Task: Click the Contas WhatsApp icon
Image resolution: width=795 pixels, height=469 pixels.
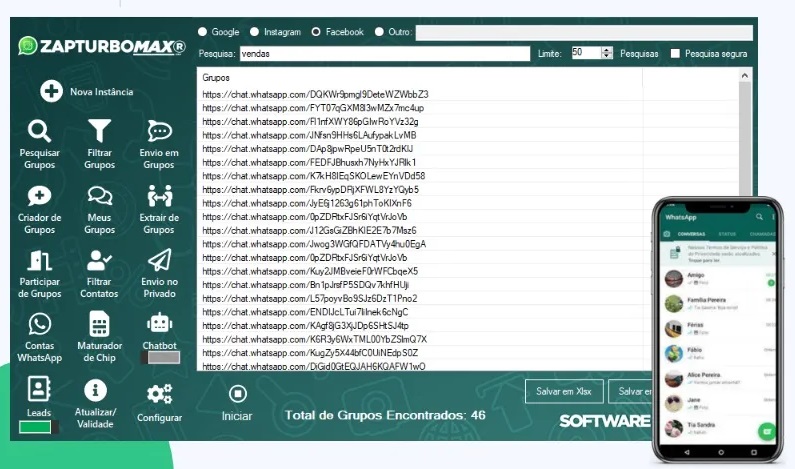Action: 40,324
